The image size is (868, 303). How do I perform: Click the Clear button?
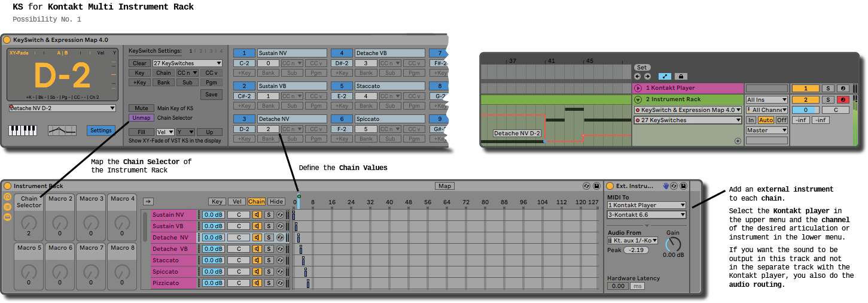(139, 63)
